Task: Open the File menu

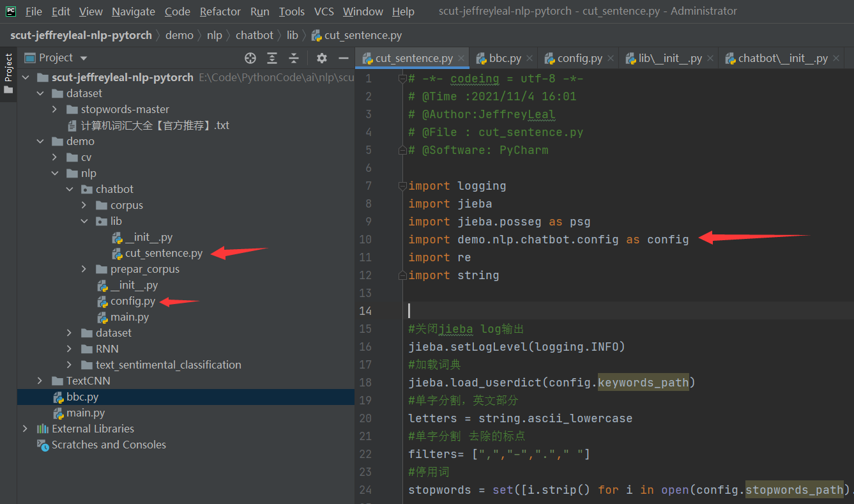Action: tap(34, 11)
